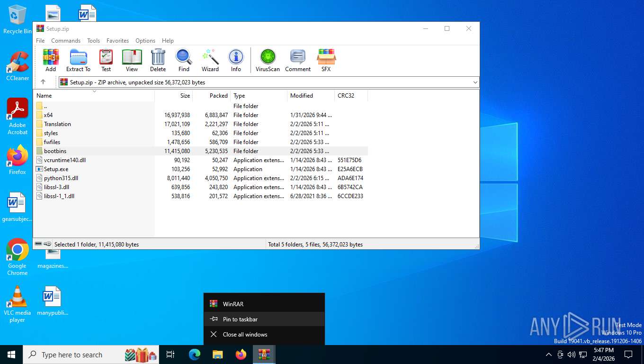Show archive Info
This screenshot has height=364, width=644.
tap(236, 60)
